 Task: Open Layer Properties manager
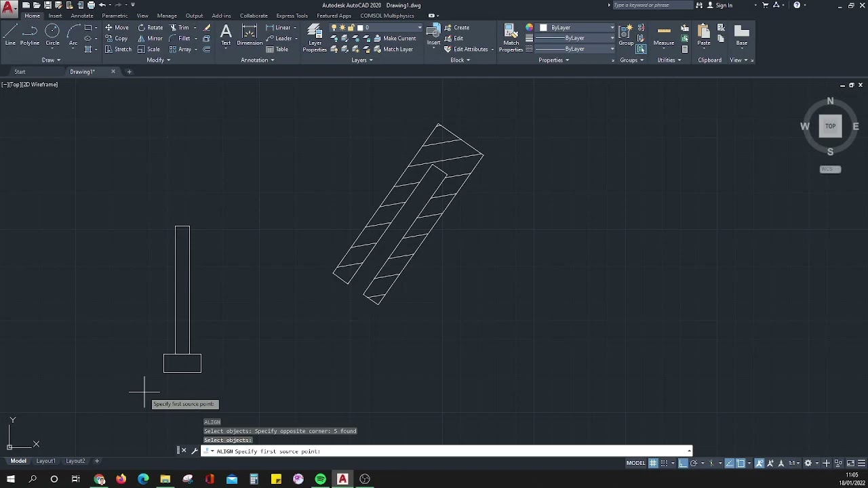[315, 38]
